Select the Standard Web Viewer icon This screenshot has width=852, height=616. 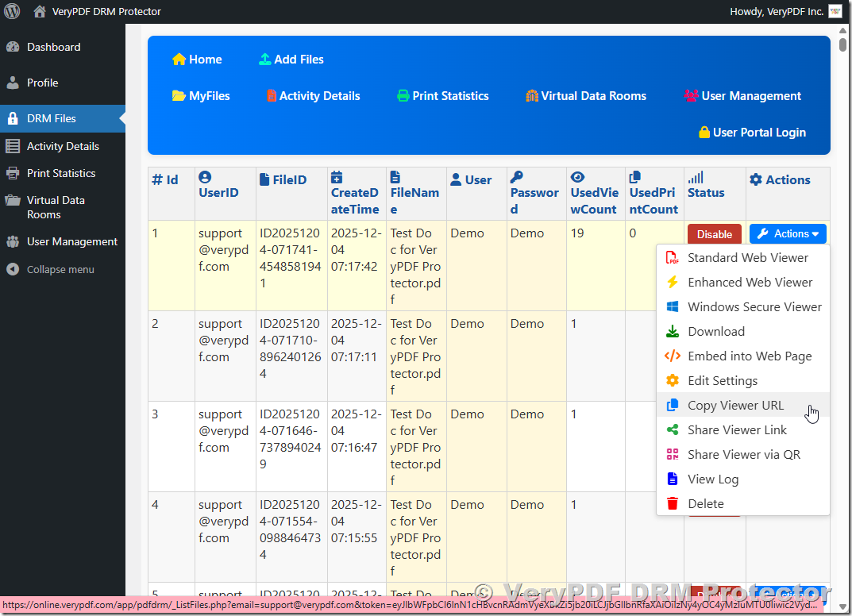749,257
